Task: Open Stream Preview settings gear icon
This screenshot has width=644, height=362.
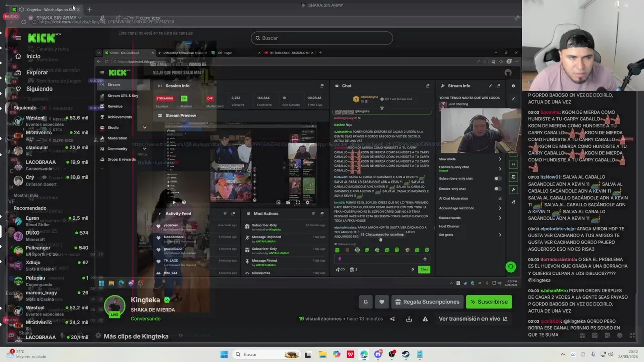Action: (307, 202)
